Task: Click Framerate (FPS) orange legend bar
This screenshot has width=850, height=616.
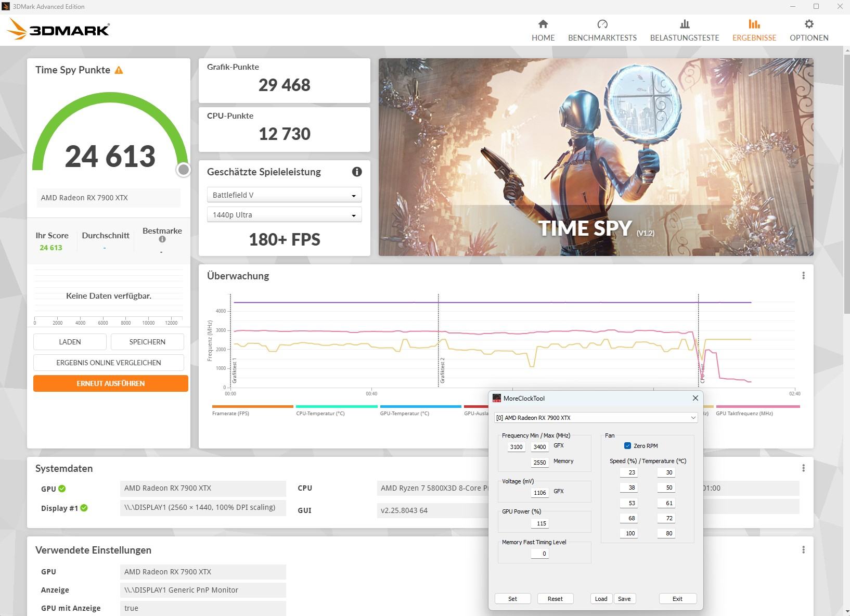Action: pyautogui.click(x=253, y=406)
